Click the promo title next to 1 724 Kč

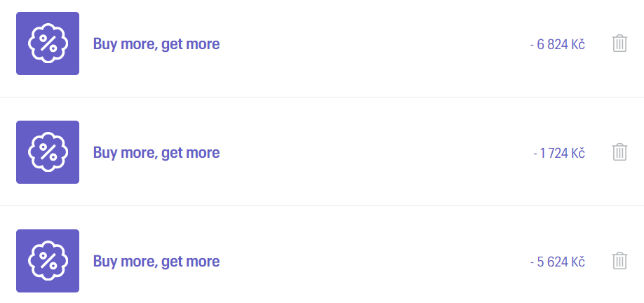pos(156,153)
